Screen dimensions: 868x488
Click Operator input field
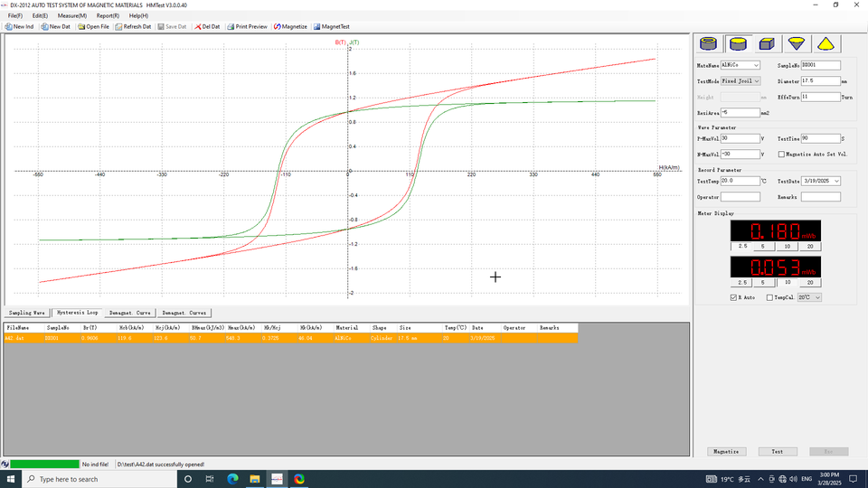click(741, 197)
